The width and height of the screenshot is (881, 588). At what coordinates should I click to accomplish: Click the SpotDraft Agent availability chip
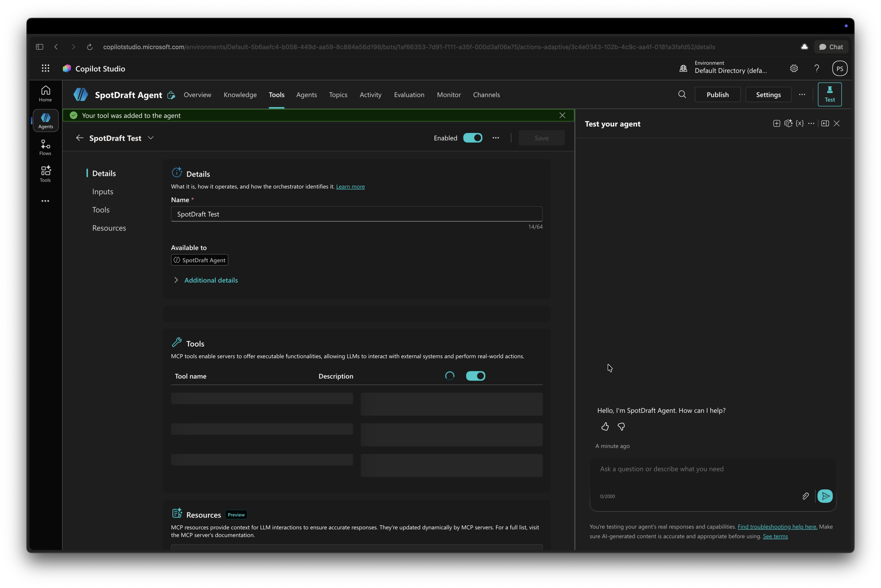(200, 260)
